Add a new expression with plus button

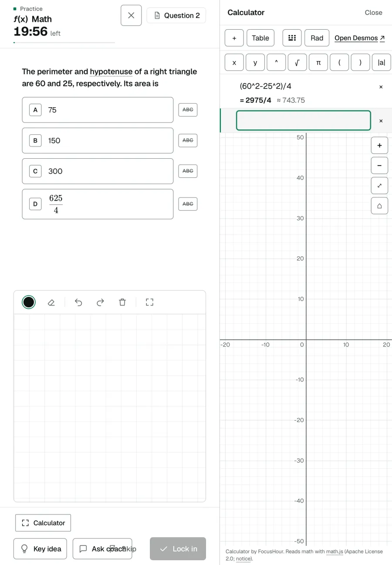(234, 38)
